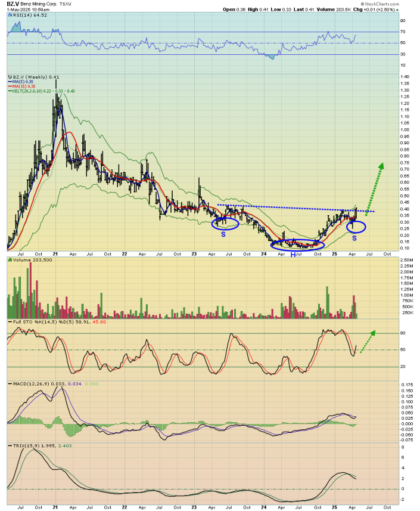Click the 1.00M volume axis label

coord(407,295)
